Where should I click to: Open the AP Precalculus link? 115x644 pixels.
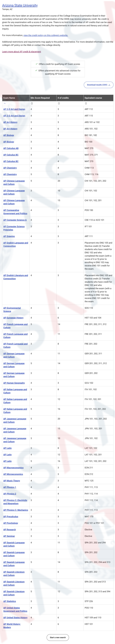point(11,516)
